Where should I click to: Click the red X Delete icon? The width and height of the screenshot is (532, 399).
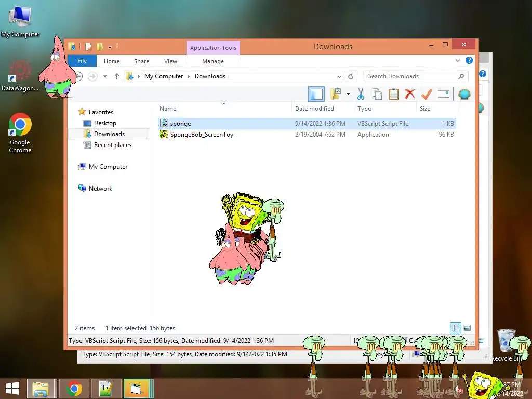click(x=410, y=94)
